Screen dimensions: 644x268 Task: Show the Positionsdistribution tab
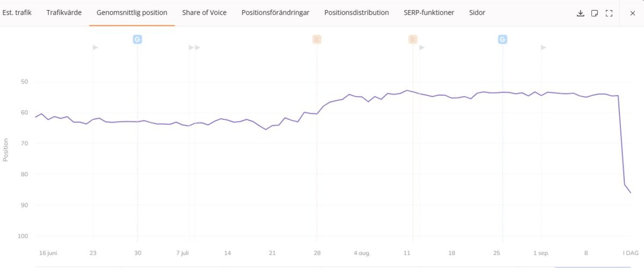point(356,12)
